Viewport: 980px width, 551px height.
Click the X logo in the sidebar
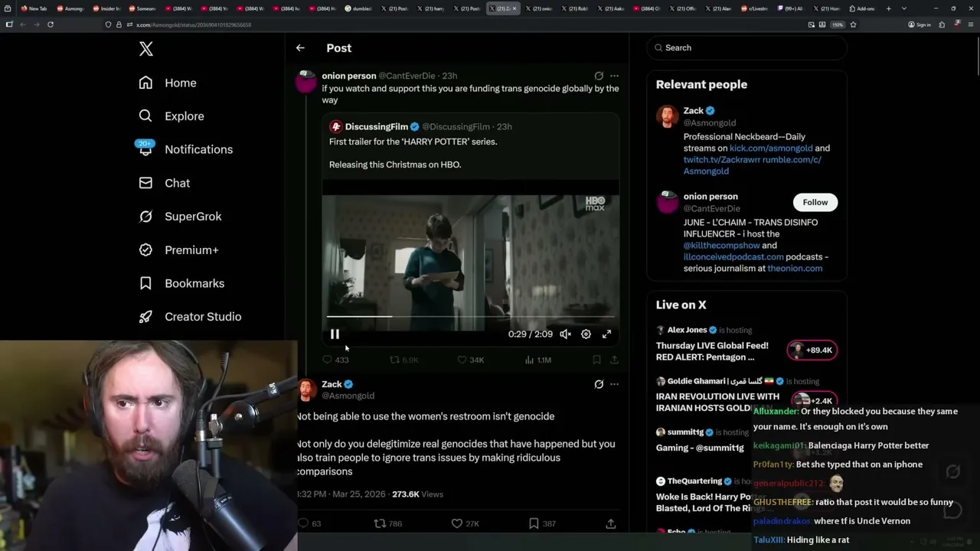(x=146, y=49)
